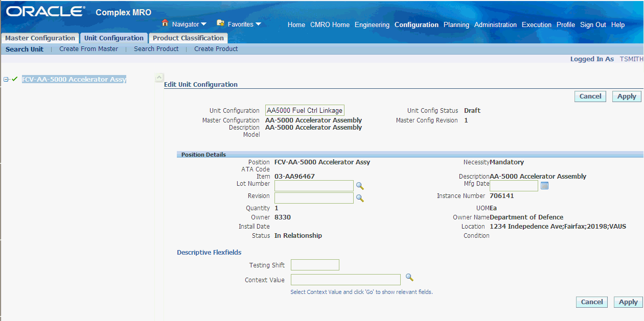This screenshot has height=321, width=644.
Task: Click Status value In Relationship
Action: click(x=298, y=236)
